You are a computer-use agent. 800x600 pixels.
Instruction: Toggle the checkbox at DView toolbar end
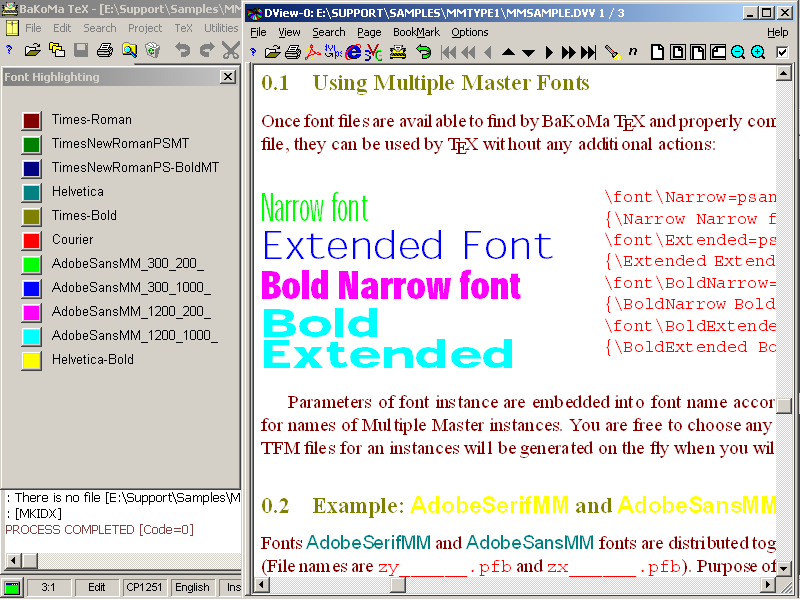(782, 52)
